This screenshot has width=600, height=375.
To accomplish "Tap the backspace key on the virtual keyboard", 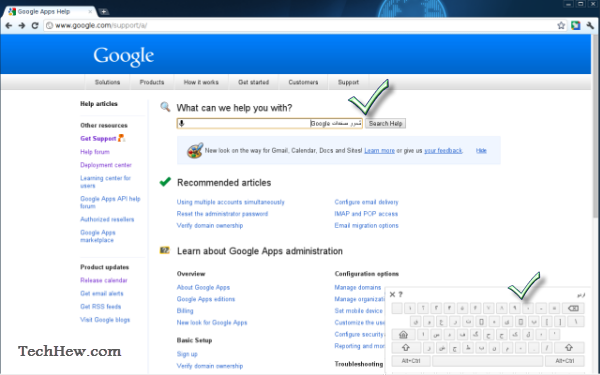I will [x=573, y=308].
